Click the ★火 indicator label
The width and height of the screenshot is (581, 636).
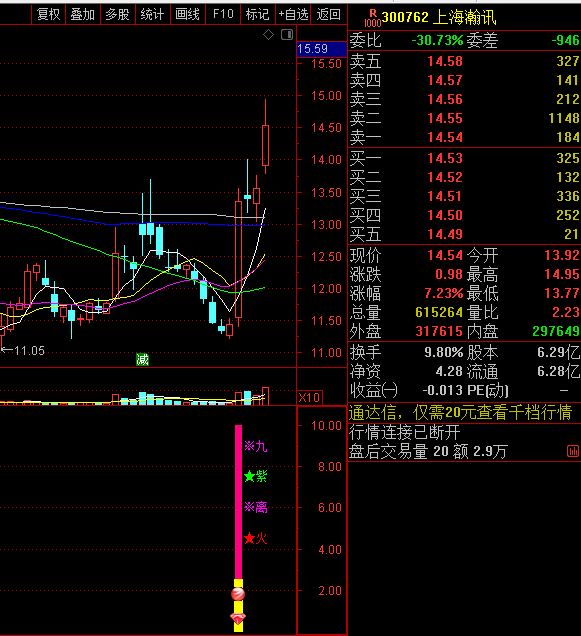[x=256, y=538]
